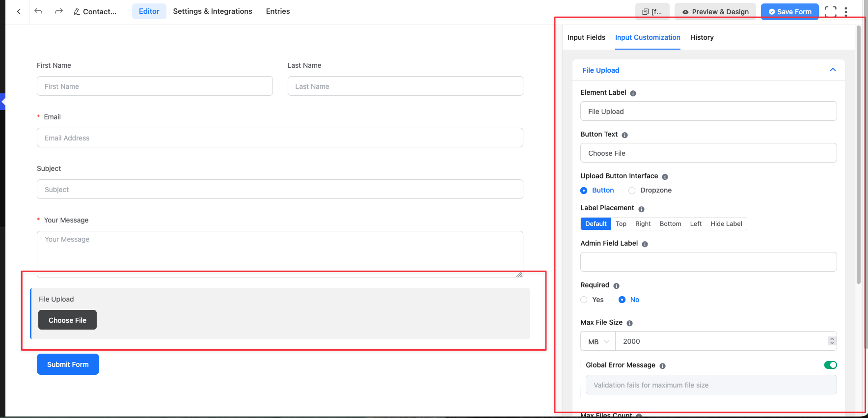Switch to the Input Fields tab
Image resolution: width=868 pixels, height=418 pixels.
point(586,37)
